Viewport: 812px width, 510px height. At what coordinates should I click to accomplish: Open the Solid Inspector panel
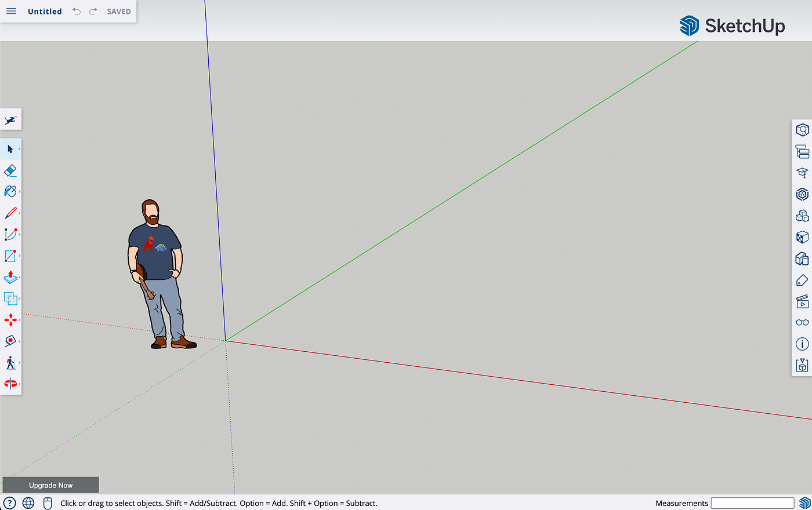point(802,366)
